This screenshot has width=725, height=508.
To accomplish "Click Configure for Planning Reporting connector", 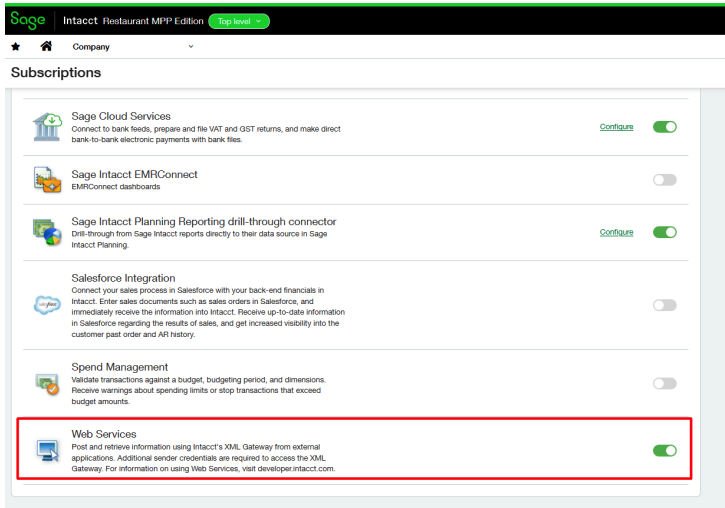I will click(616, 232).
